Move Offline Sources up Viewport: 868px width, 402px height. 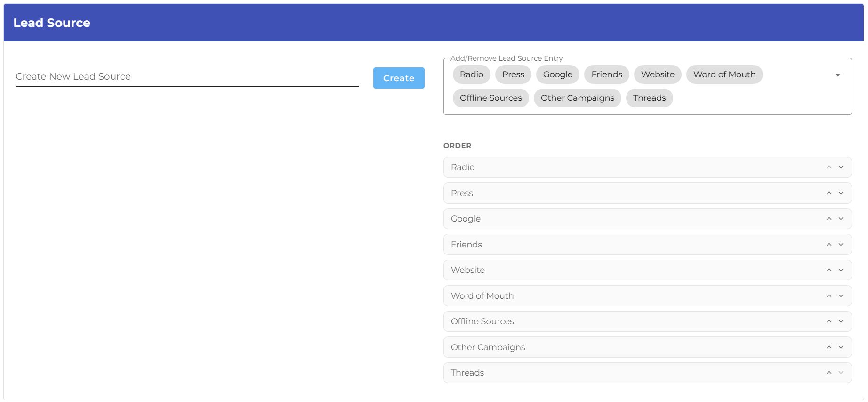pos(829,321)
